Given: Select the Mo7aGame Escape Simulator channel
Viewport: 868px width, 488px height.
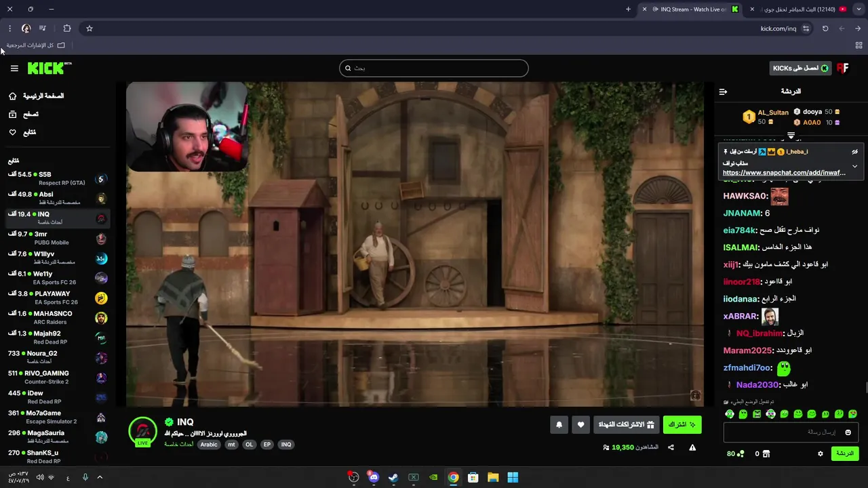Looking at the screenshot, I should pos(57,417).
